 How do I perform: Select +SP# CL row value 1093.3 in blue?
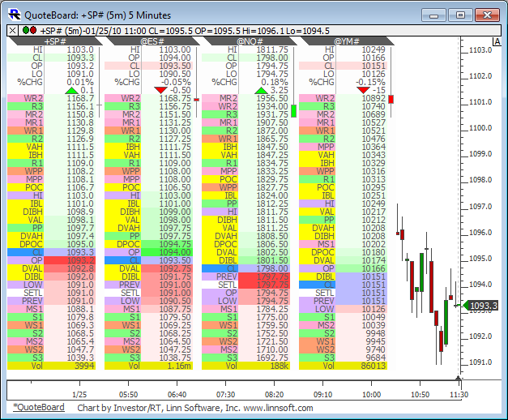[x=70, y=252]
